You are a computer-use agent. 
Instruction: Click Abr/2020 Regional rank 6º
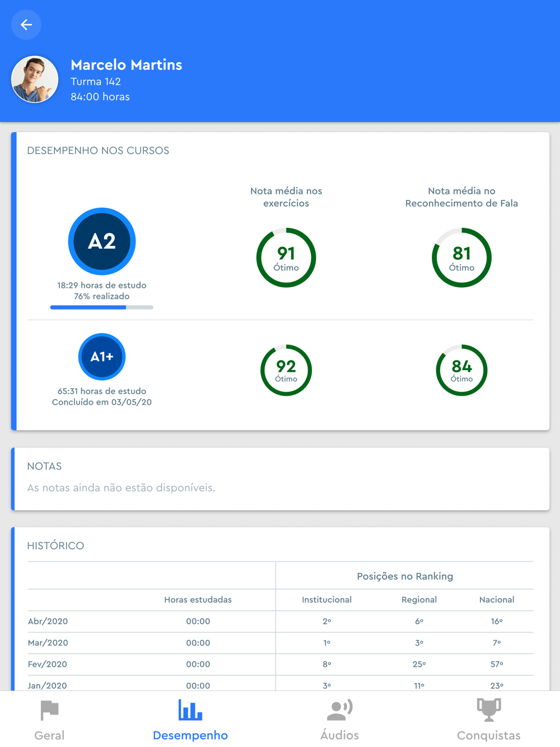pyautogui.click(x=419, y=621)
